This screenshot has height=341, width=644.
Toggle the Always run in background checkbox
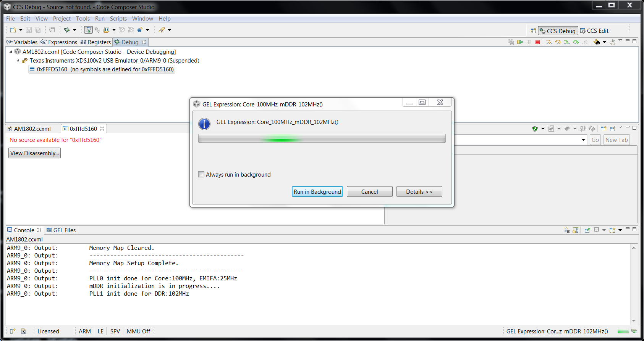(x=201, y=174)
